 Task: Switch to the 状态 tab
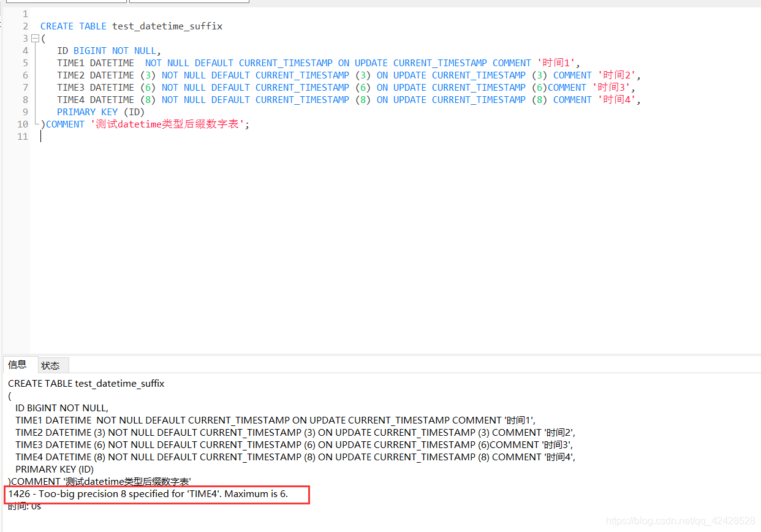53,365
